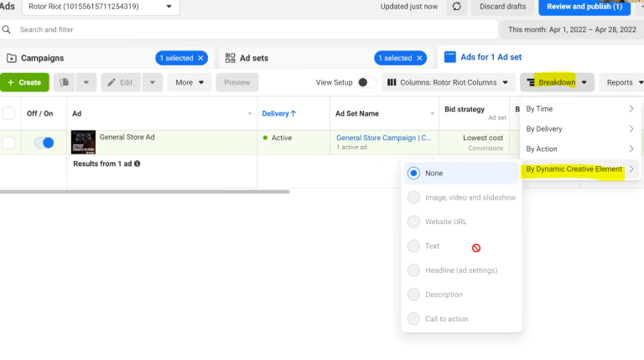Click the duplicate ad icon button

[65, 82]
